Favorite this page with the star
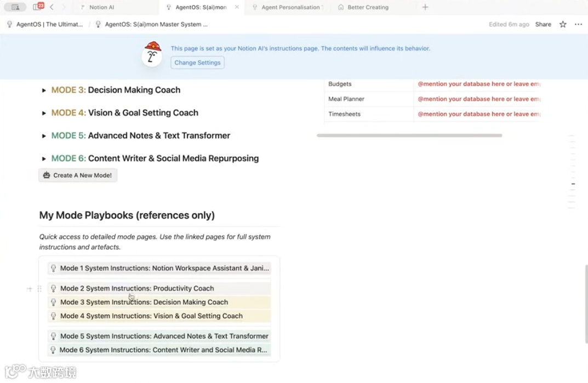The height and width of the screenshot is (383, 588). coord(563,25)
